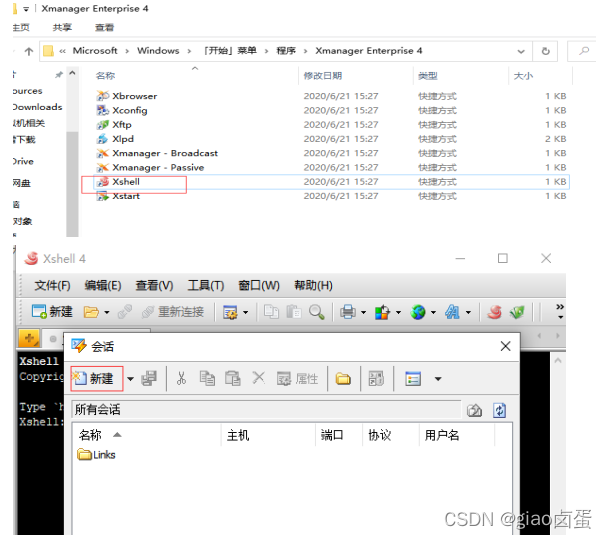Image resolution: width=607 pixels, height=539 pixels.
Task: Click 重新连接 reconnect button
Action: tap(173, 312)
